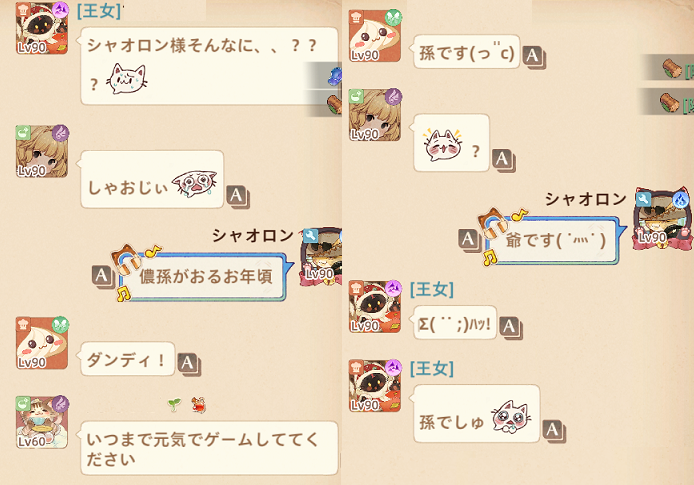The width and height of the screenshot is (694, 485).
Task: Open blonde girl avatar beside しゃおじぃ
Action: pos(42,151)
